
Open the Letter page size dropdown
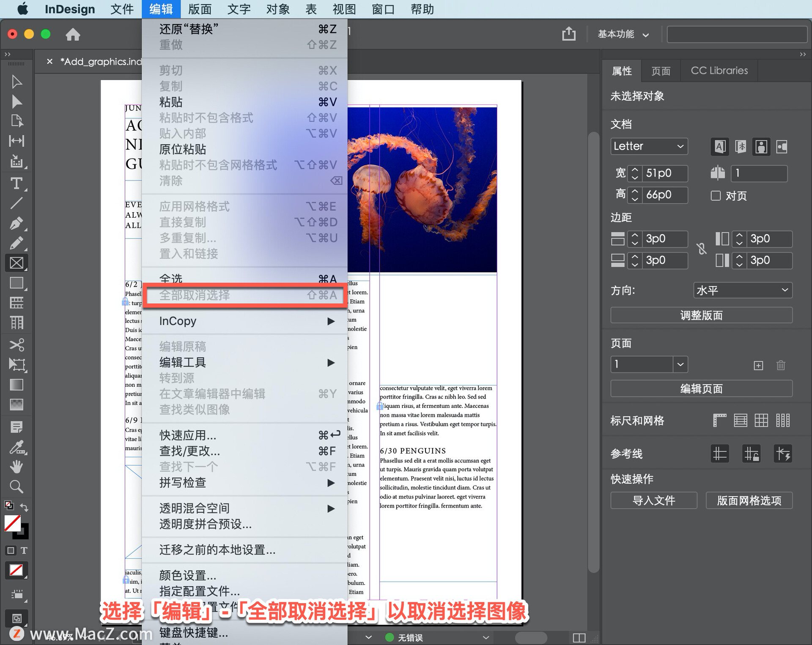[649, 146]
